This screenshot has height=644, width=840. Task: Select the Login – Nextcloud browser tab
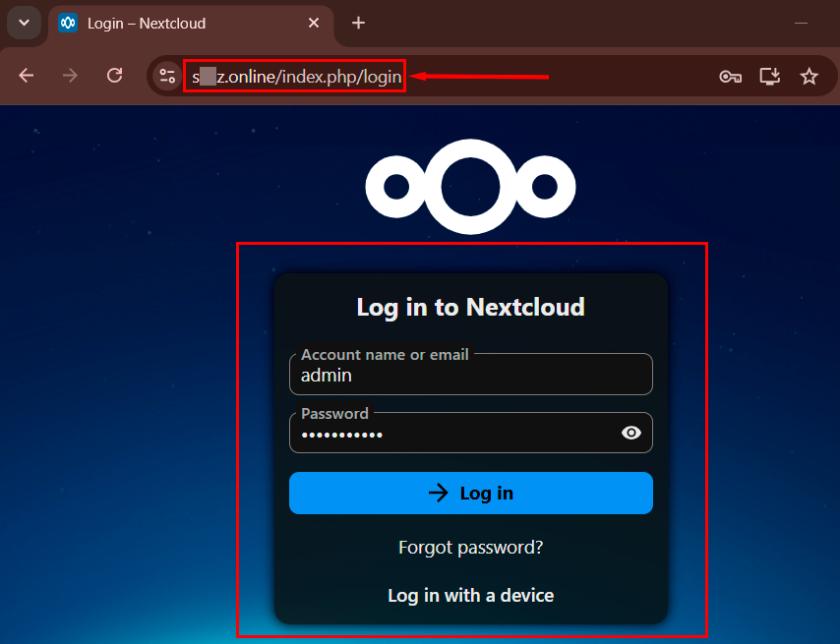coord(177,24)
